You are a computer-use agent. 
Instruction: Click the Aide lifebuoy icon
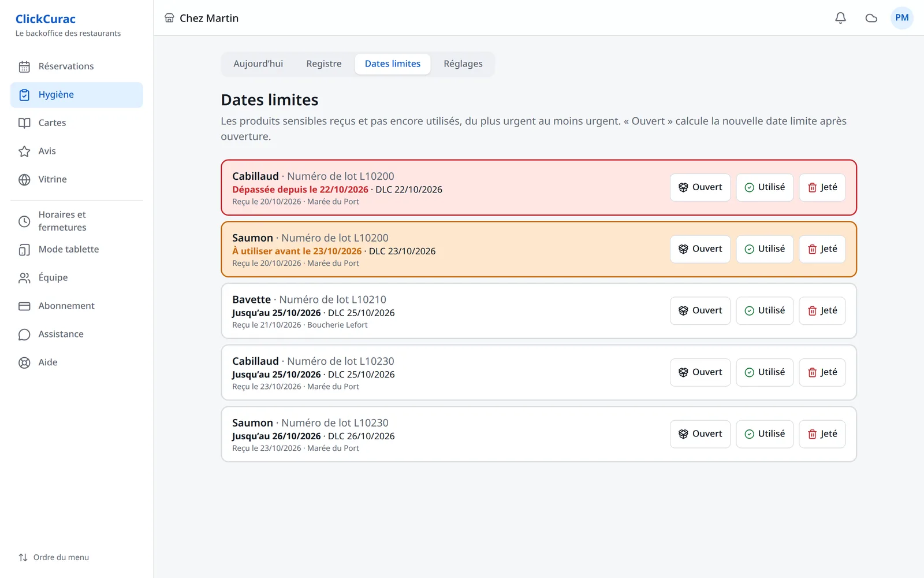tap(24, 363)
